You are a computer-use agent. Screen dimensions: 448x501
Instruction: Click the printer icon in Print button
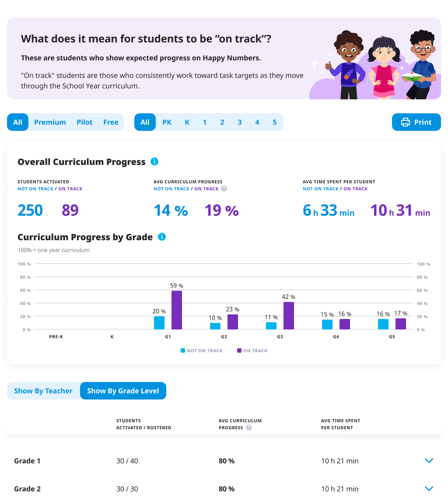406,122
